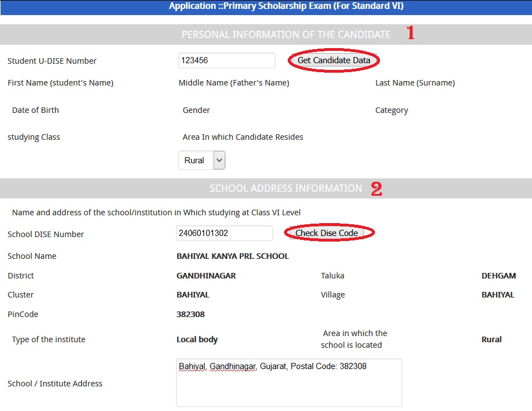Viewport: 532px width, 411px height.
Task: Select pincode value 382308
Action: 191,314
